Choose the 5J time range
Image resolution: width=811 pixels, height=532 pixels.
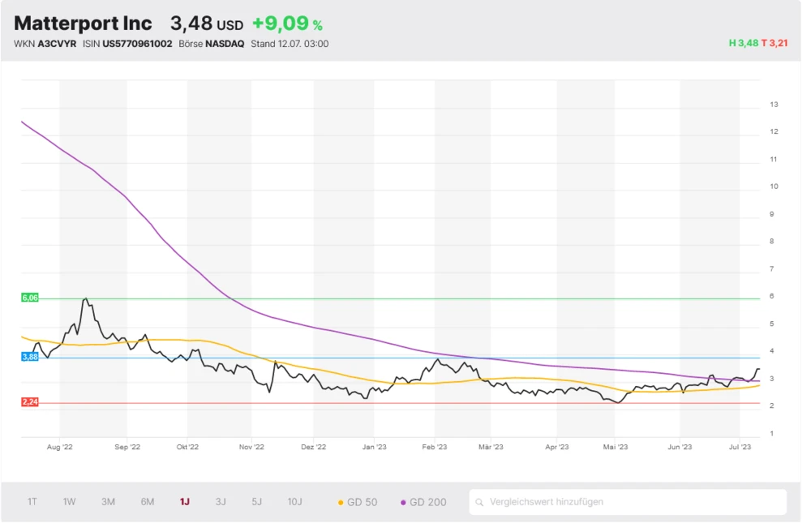click(257, 502)
